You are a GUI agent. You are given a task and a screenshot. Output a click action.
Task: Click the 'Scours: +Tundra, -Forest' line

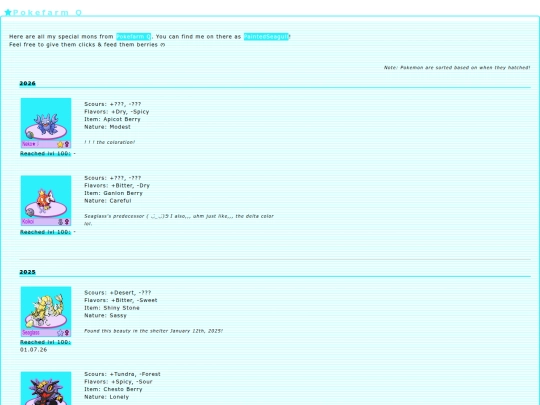coord(122,374)
